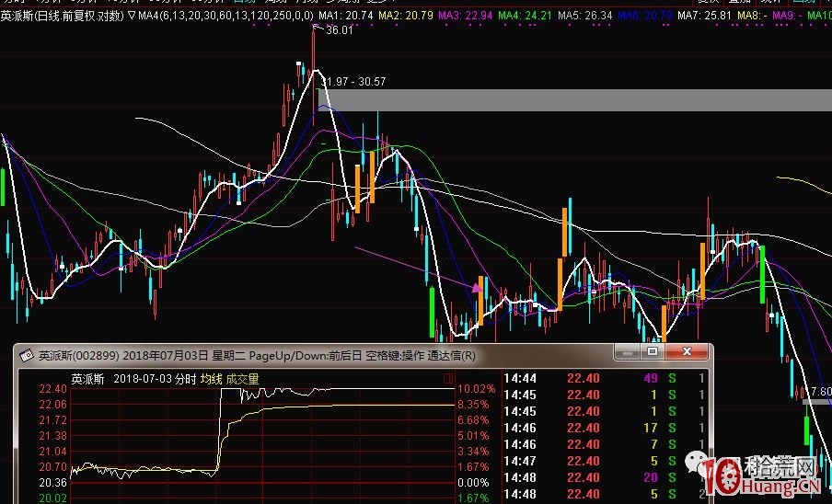
Task: Close the 英派斯(002899) intraday window
Action: click(x=687, y=352)
